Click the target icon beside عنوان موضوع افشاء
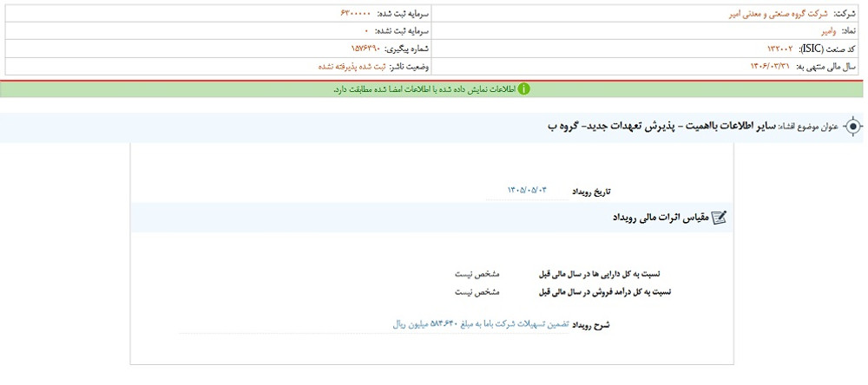 pyautogui.click(x=853, y=127)
